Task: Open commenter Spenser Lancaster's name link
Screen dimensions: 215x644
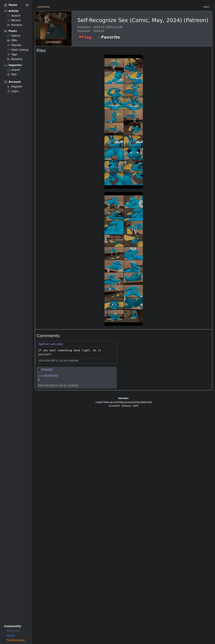Action: tap(51, 344)
